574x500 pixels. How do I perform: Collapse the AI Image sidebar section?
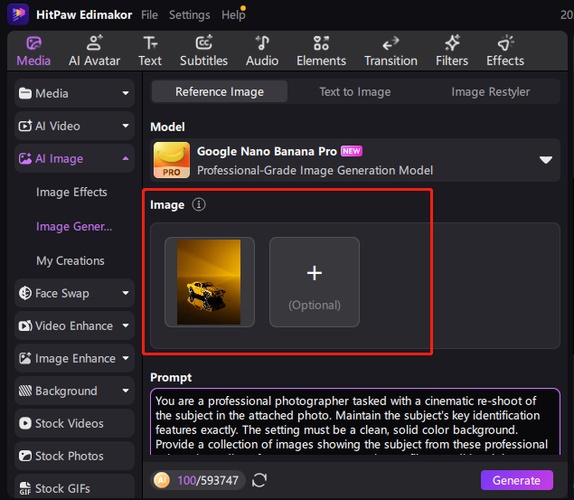(74, 158)
